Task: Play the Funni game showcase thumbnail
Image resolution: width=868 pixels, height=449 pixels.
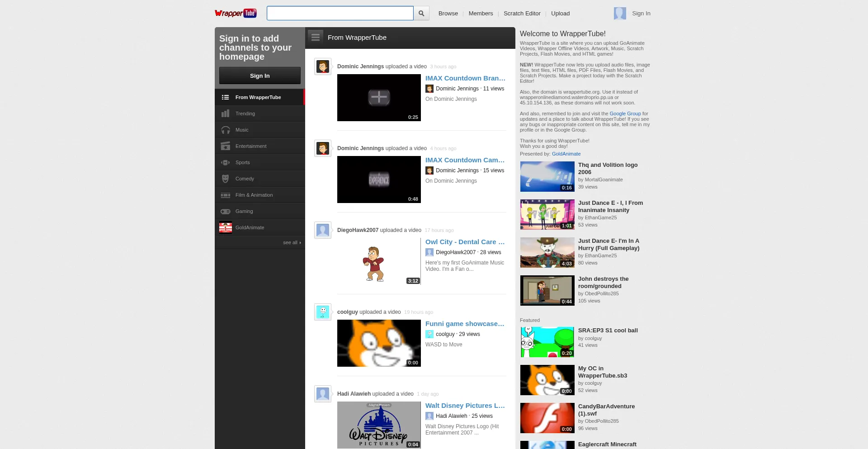Action: (x=379, y=343)
